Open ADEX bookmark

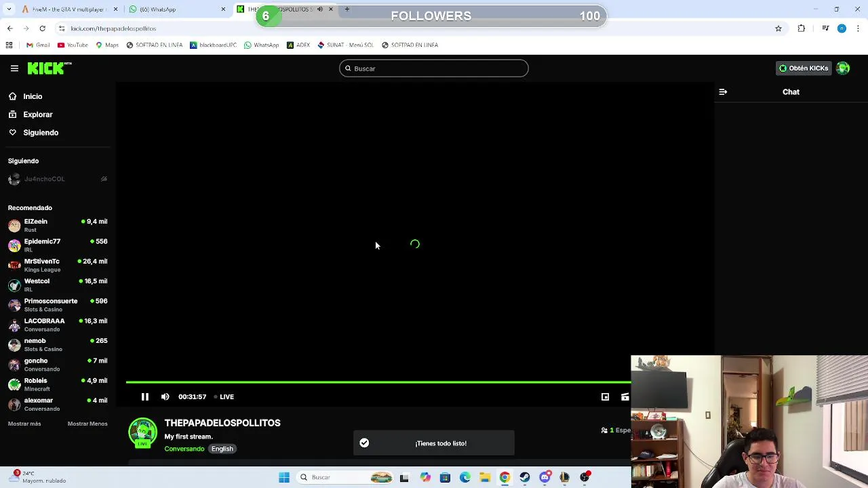click(298, 45)
